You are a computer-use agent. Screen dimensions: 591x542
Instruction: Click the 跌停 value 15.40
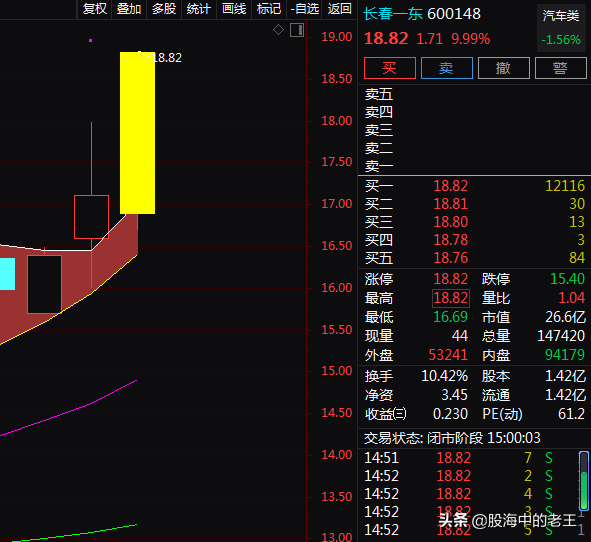567,279
